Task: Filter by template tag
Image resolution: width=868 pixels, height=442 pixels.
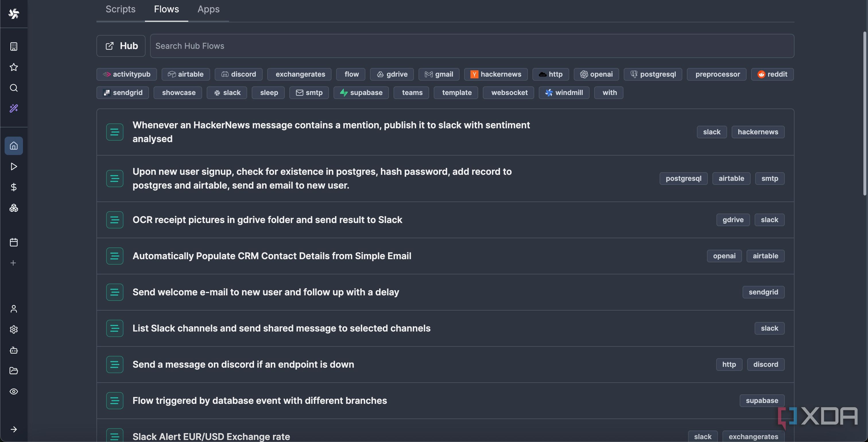Action: point(456,93)
